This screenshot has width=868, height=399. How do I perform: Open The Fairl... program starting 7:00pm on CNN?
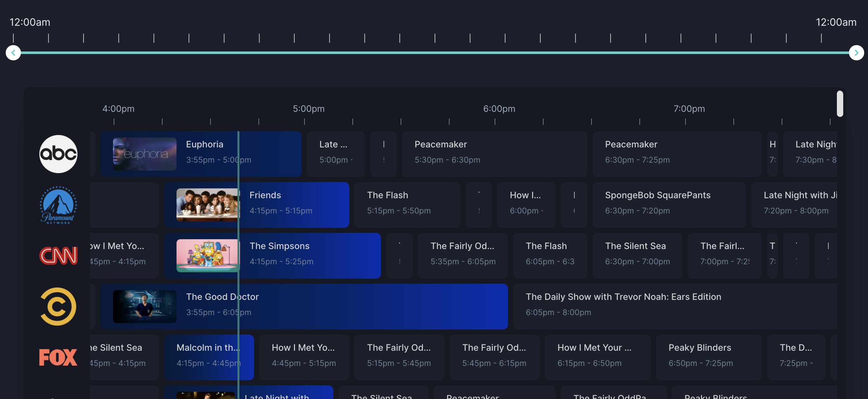coord(725,256)
